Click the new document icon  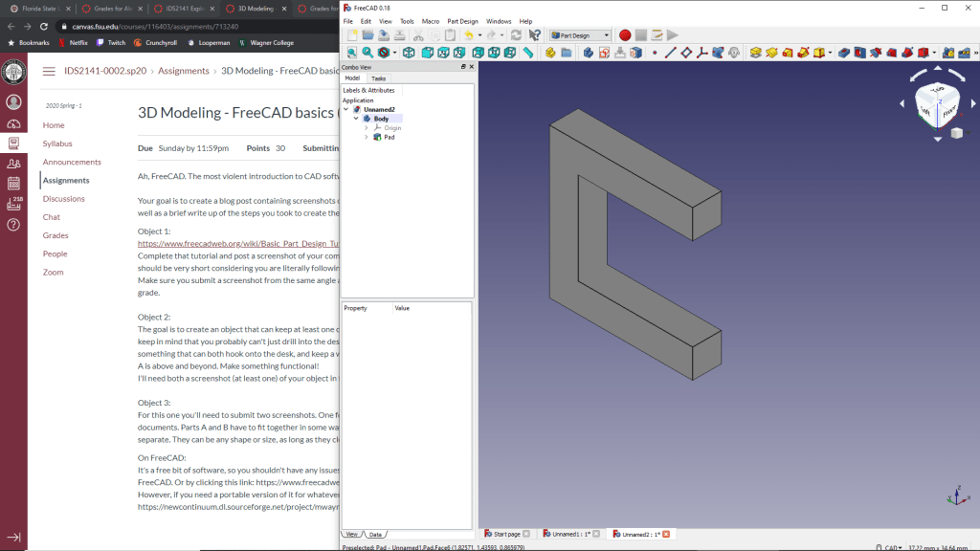pyautogui.click(x=351, y=35)
